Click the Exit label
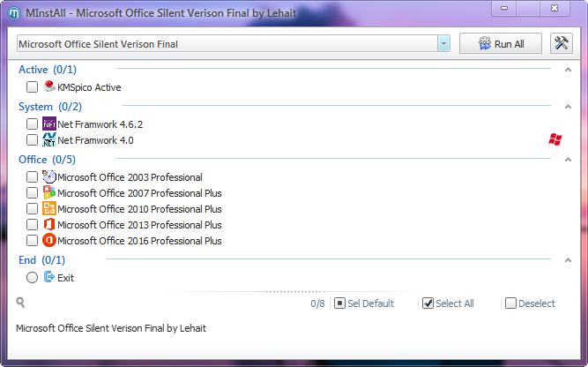The height and width of the screenshot is (367, 588). coord(65,278)
